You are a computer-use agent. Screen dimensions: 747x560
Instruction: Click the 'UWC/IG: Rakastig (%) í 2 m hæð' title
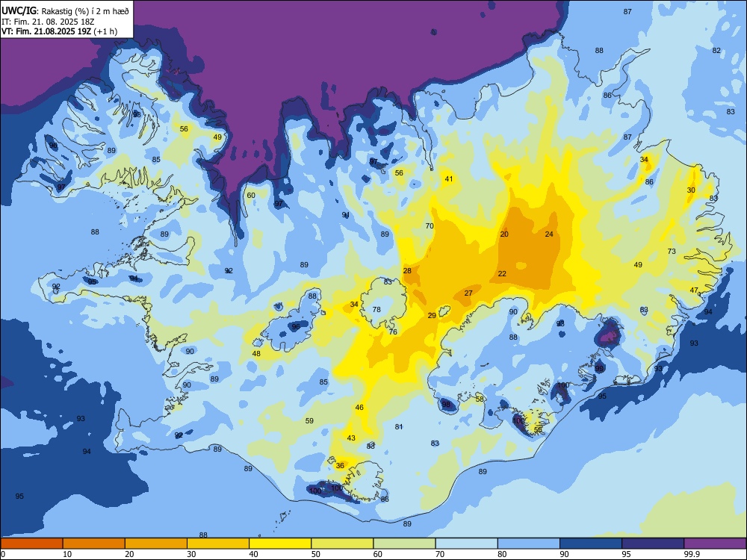(65, 10)
